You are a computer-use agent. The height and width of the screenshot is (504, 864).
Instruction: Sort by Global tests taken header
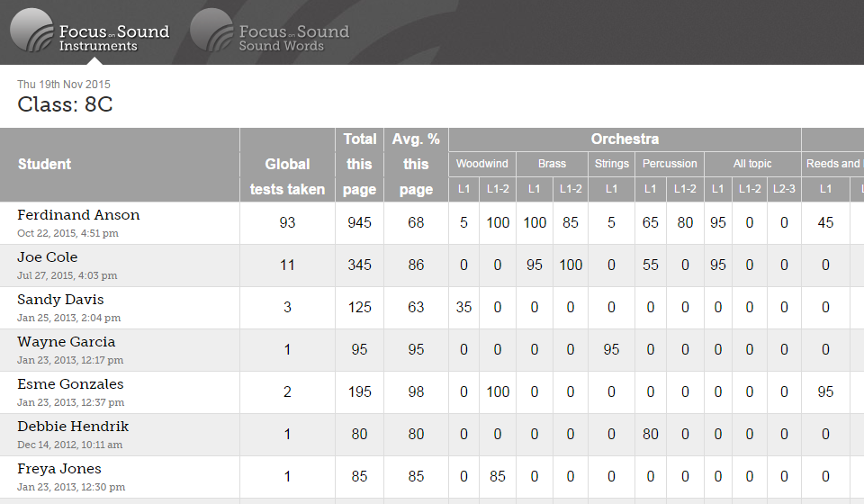pyautogui.click(x=287, y=176)
